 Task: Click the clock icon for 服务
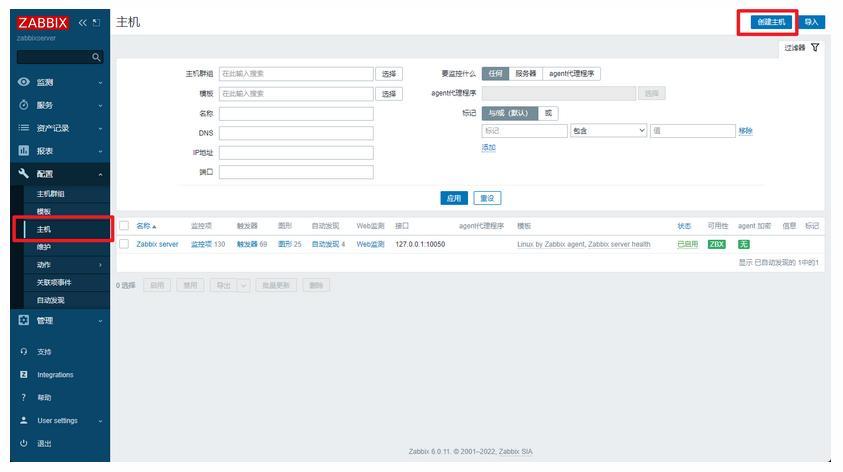click(x=24, y=105)
